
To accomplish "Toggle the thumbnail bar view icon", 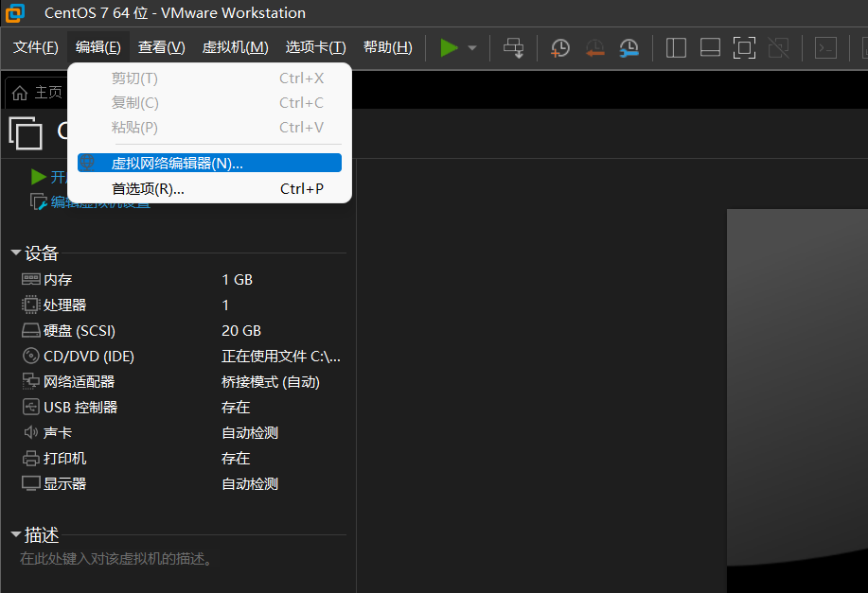I will coord(710,47).
